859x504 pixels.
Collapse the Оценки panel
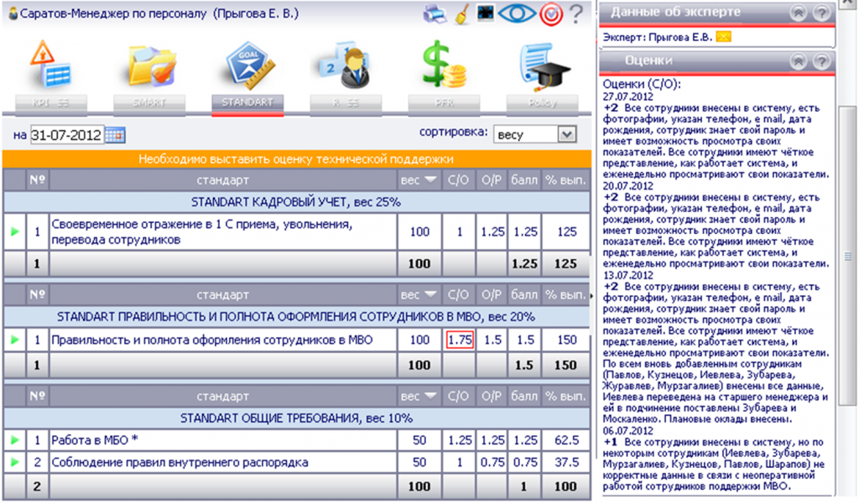[799, 61]
